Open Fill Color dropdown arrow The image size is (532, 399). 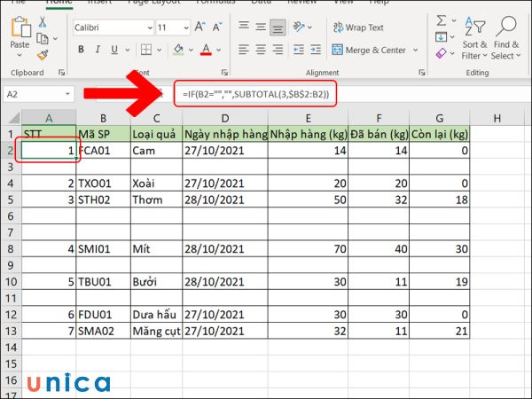pos(191,50)
